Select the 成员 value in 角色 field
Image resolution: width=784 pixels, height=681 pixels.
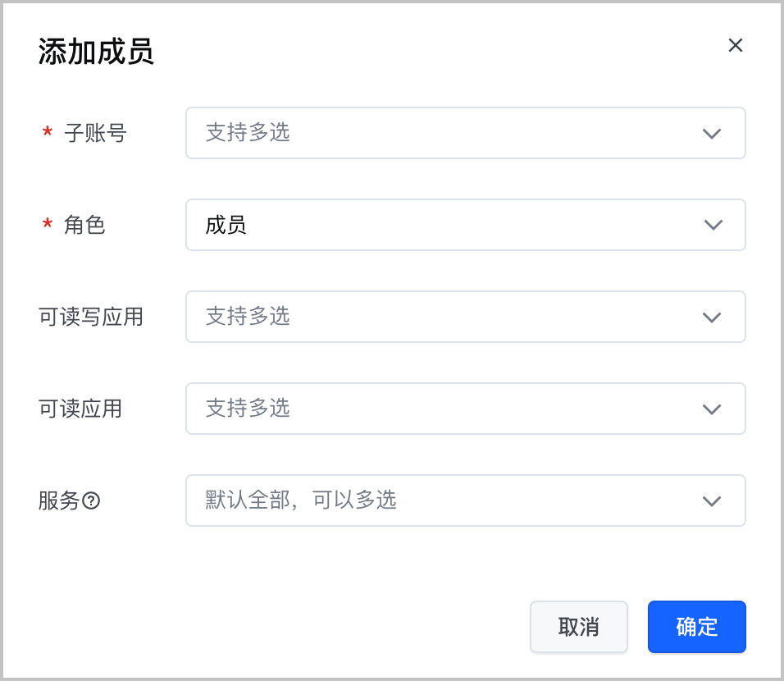click(x=226, y=225)
